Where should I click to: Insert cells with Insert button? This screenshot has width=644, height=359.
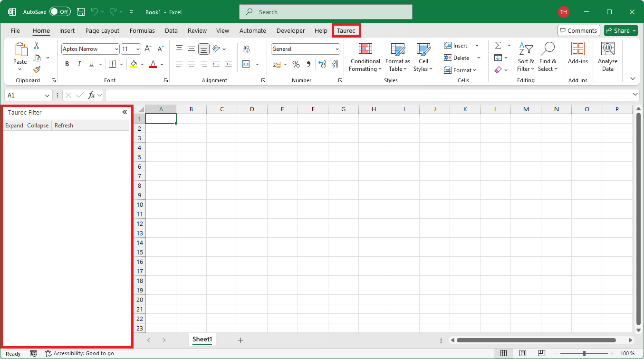(x=456, y=46)
